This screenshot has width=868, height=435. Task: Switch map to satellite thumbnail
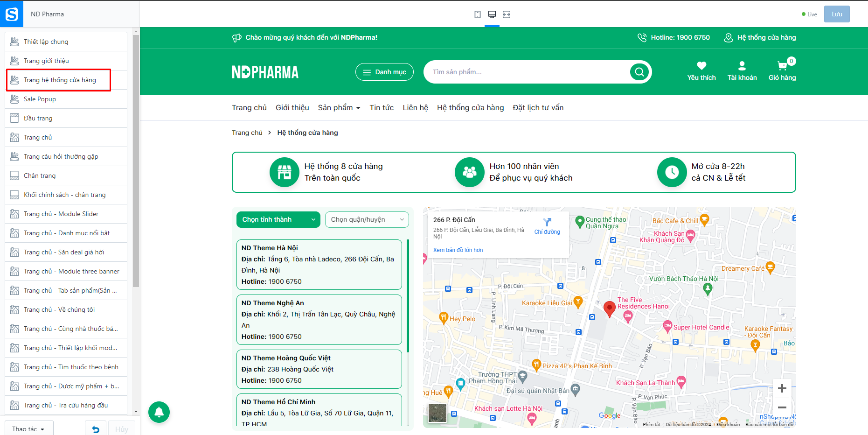[x=437, y=414]
